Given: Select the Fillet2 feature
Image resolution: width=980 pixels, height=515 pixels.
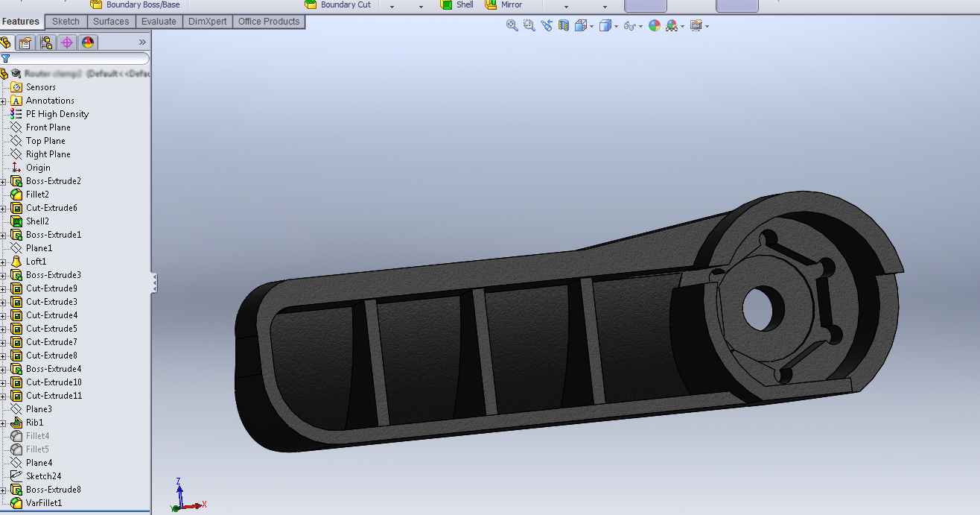Looking at the screenshot, I should click(x=37, y=195).
